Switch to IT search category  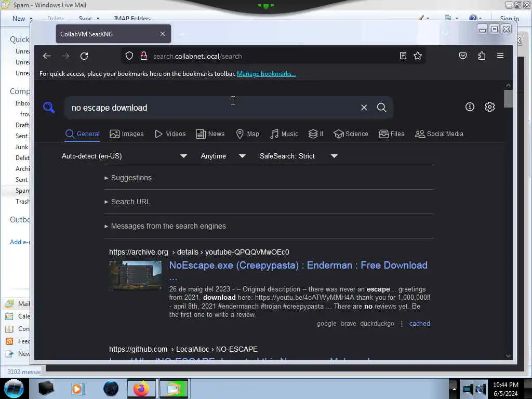(316, 134)
